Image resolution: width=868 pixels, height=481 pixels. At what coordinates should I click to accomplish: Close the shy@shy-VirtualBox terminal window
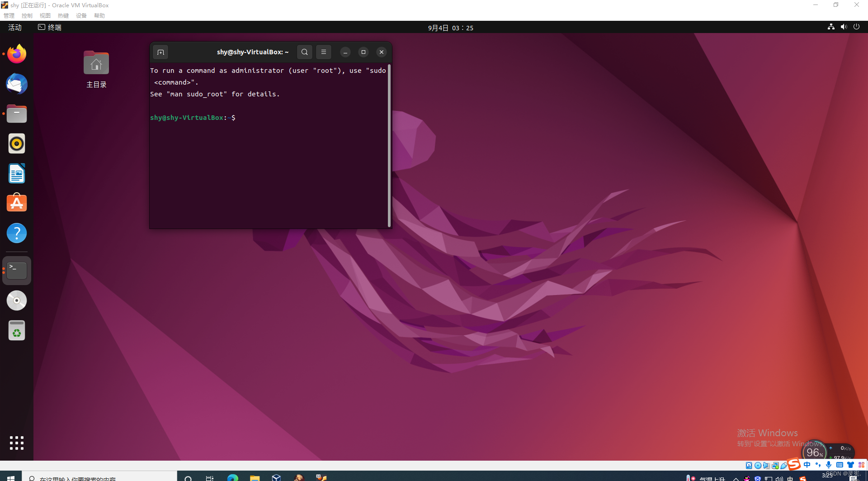[x=382, y=52]
